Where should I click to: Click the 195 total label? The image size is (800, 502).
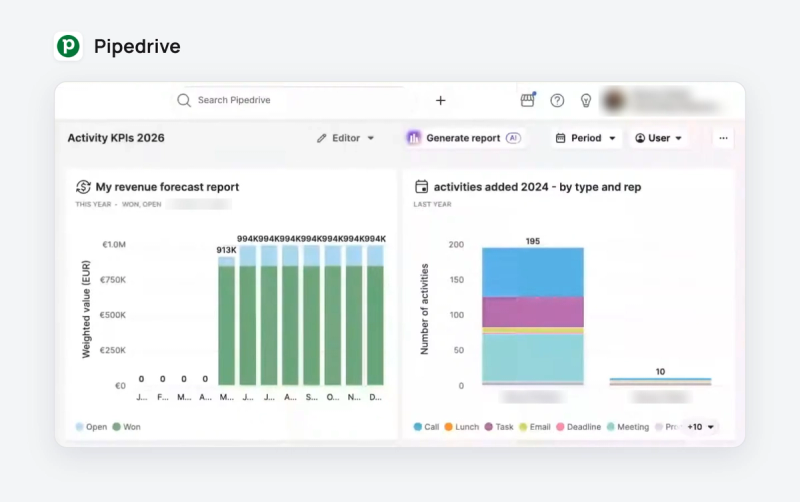click(533, 241)
